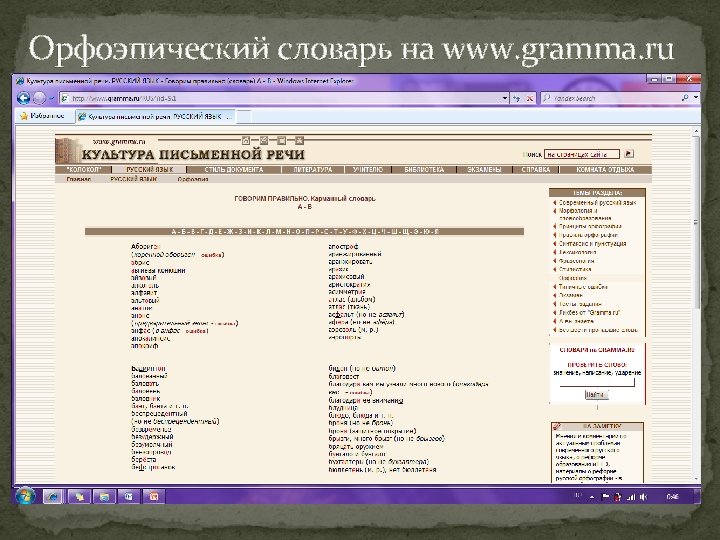
Task: Open the 'КОМНАТА ОТДЫХА' menu item
Action: 605,169
